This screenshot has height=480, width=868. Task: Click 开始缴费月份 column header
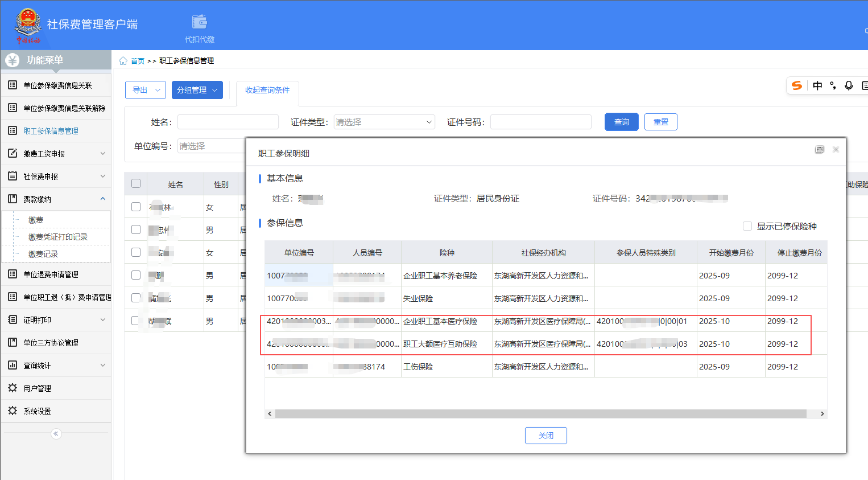click(x=731, y=253)
